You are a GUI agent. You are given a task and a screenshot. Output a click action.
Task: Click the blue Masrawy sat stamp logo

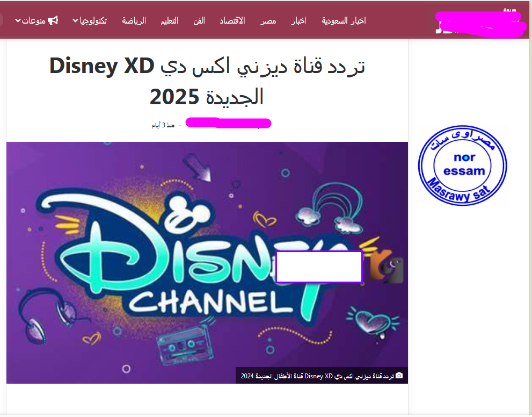click(462, 166)
